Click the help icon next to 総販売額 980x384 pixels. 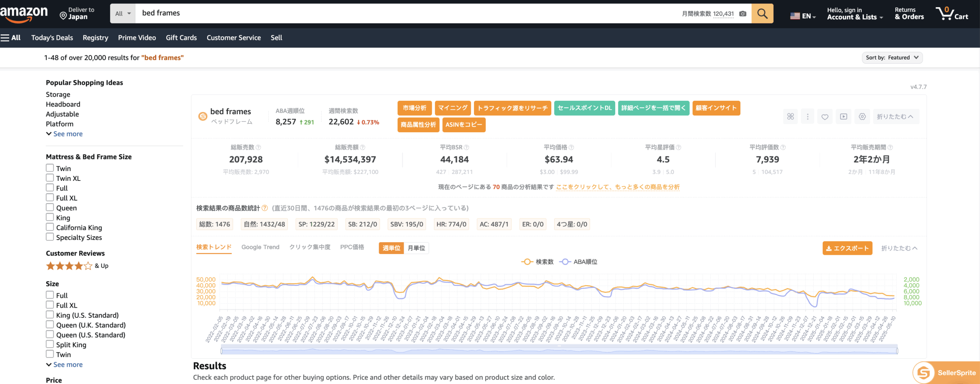coord(363,148)
